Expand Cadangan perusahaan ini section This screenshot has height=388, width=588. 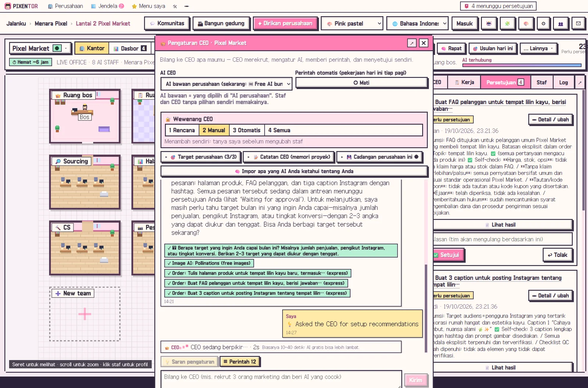(379, 157)
